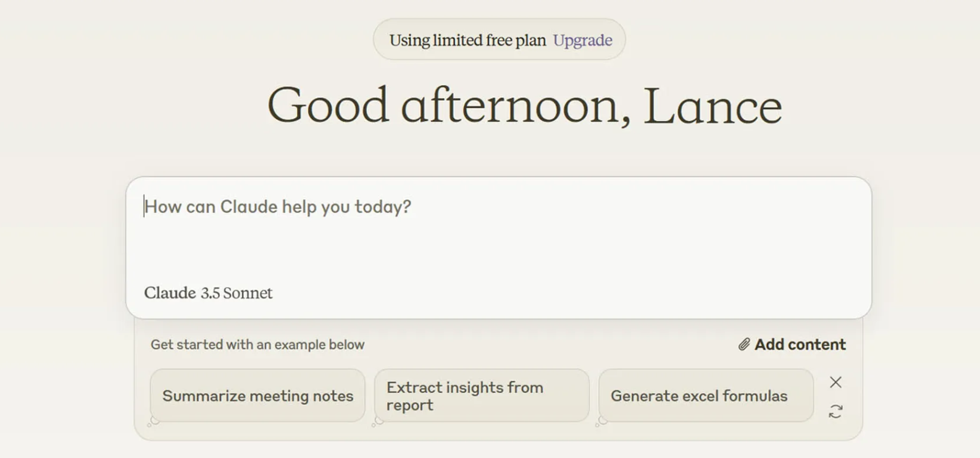The width and height of the screenshot is (980, 458).
Task: Click the paperclip attachment icon
Action: (744, 344)
